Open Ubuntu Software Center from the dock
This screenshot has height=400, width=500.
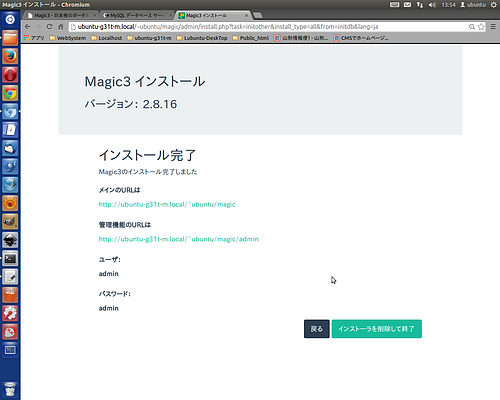tap(10, 295)
